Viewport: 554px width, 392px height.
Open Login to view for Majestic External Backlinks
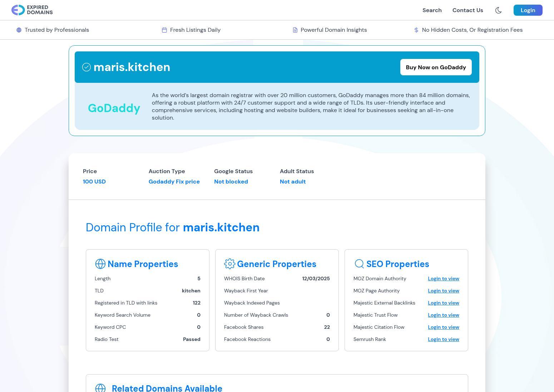point(444,303)
